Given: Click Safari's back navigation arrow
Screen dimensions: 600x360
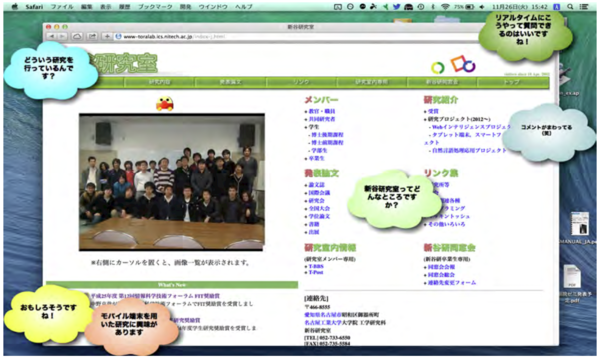Looking at the screenshot, I should click(51, 36).
